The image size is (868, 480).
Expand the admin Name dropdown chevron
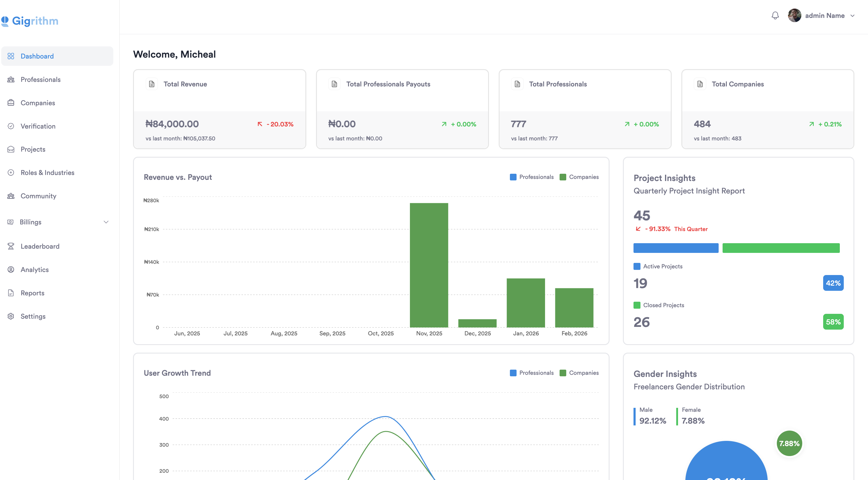(852, 16)
